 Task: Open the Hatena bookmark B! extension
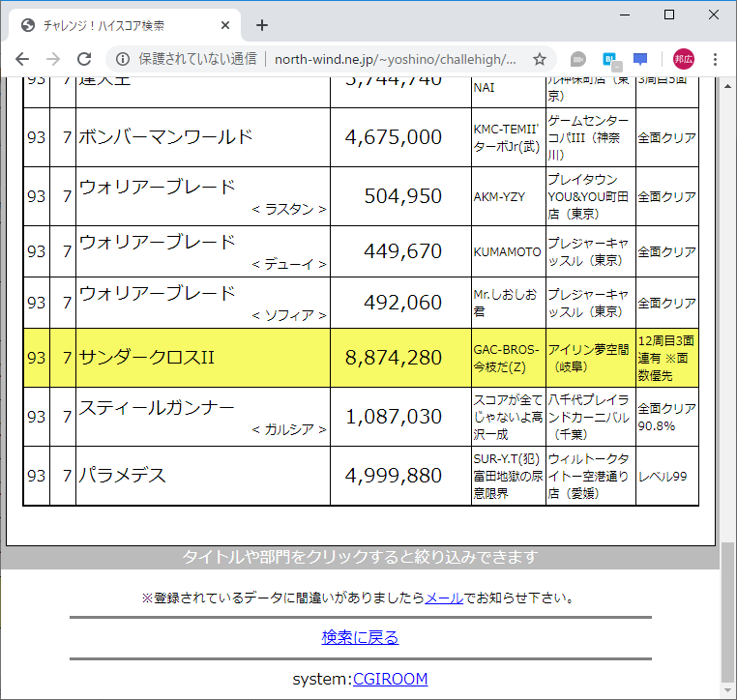tap(611, 60)
